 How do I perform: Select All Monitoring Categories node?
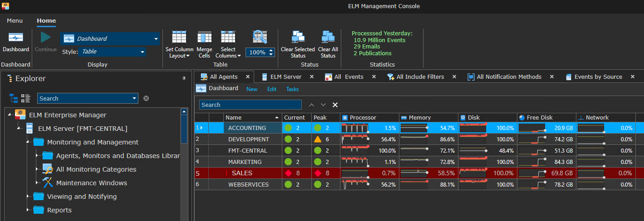pos(96,169)
